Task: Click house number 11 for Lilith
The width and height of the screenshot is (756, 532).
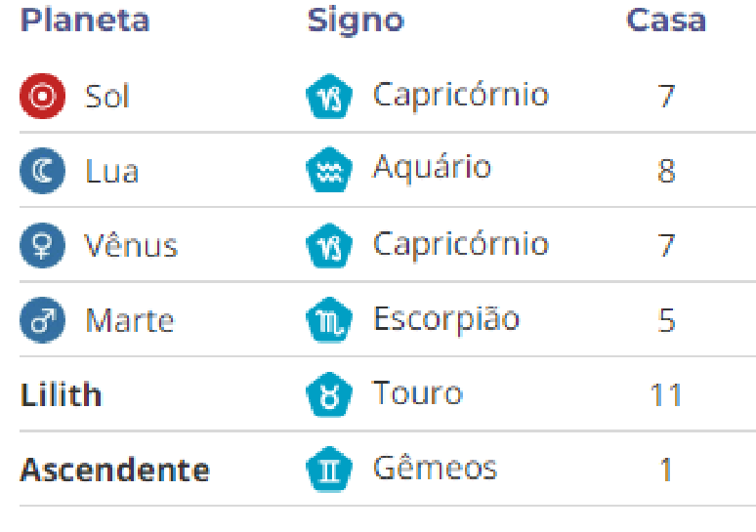Action: (666, 395)
